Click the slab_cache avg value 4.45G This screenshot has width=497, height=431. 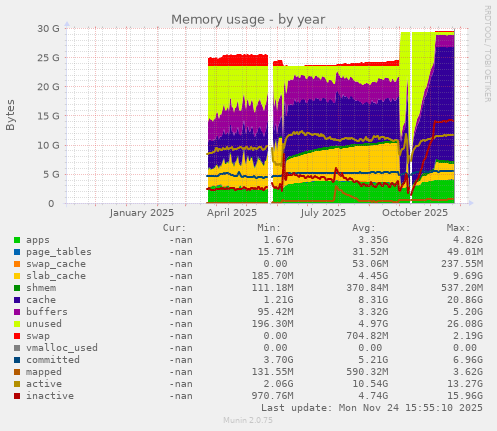(373, 276)
